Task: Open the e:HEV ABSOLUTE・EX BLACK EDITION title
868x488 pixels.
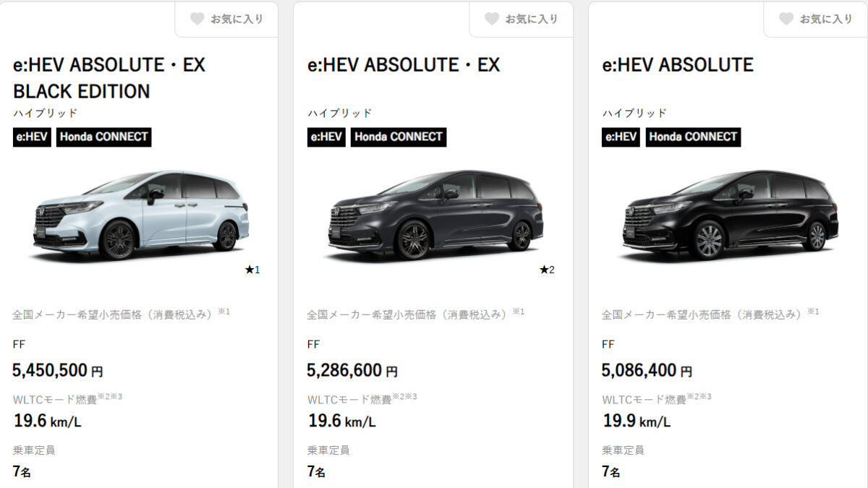Action: (109, 78)
